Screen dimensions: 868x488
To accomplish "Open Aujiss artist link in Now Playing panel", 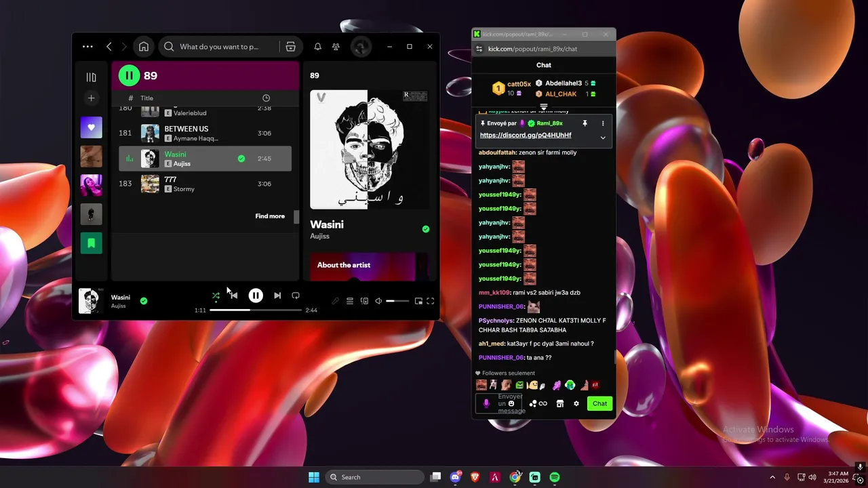I will coord(319,236).
